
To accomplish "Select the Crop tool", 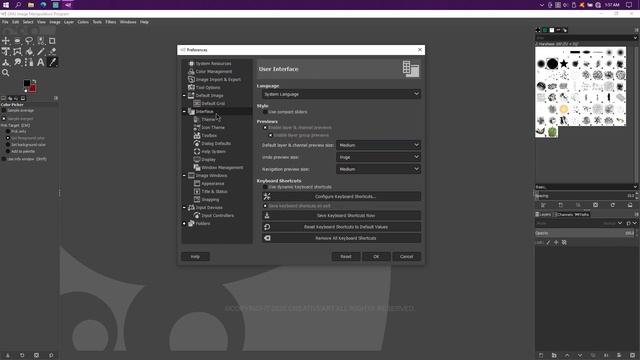I will coord(52,41).
